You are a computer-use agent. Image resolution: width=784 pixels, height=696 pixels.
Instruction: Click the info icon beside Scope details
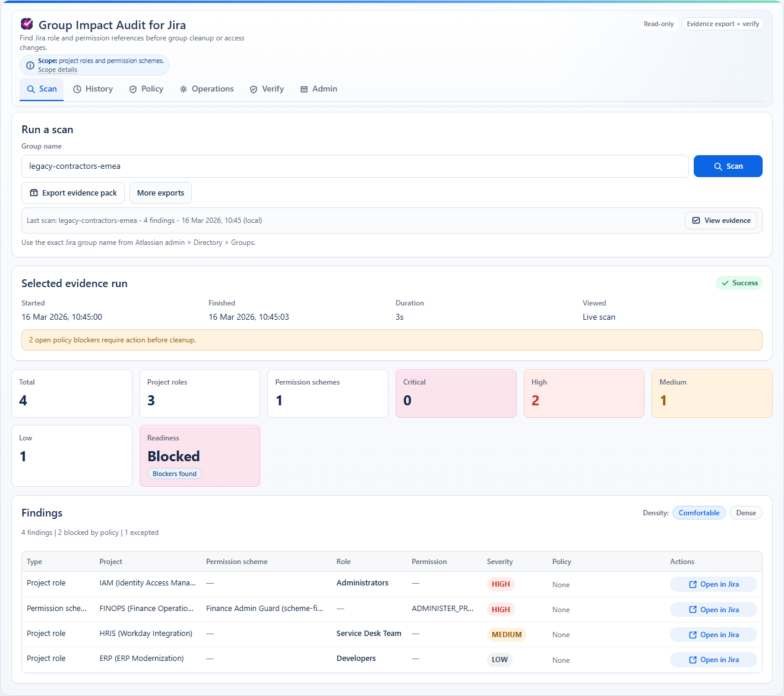tap(30, 65)
